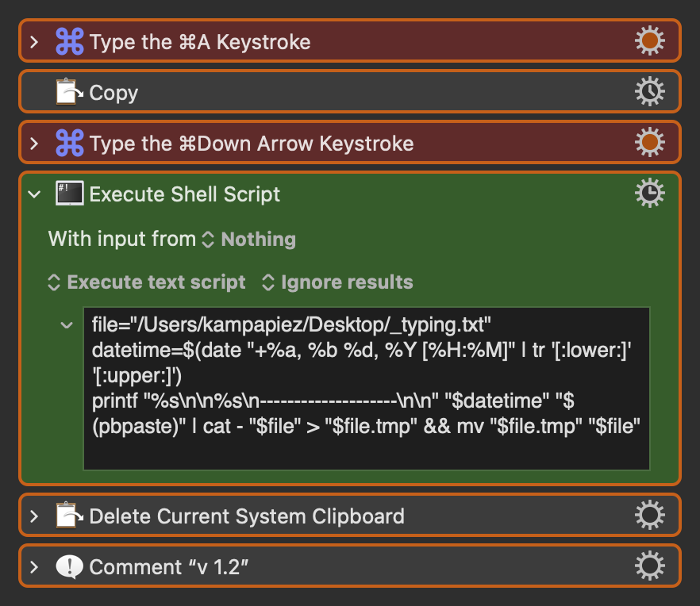Open the Ignore results dropdown

(x=338, y=282)
